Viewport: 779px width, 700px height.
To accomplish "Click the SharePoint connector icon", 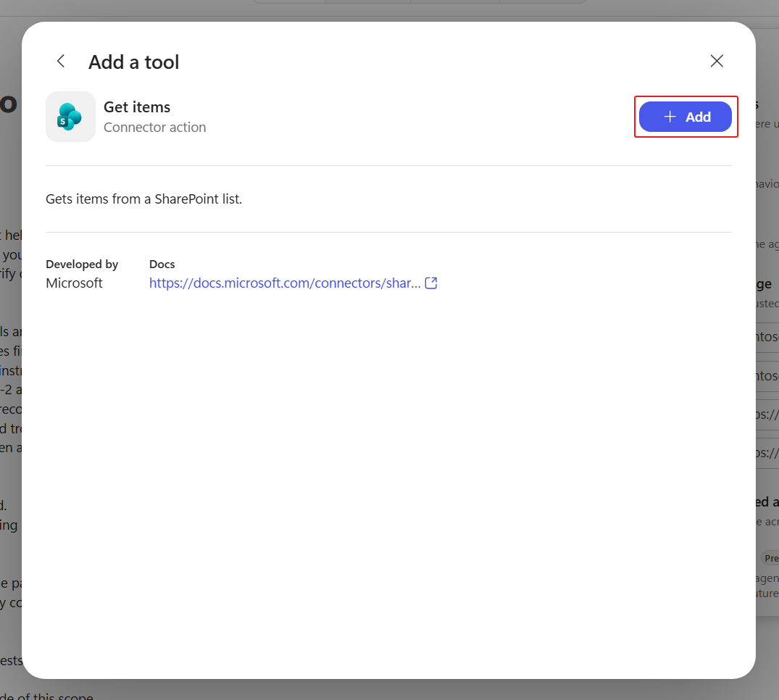I will click(70, 117).
